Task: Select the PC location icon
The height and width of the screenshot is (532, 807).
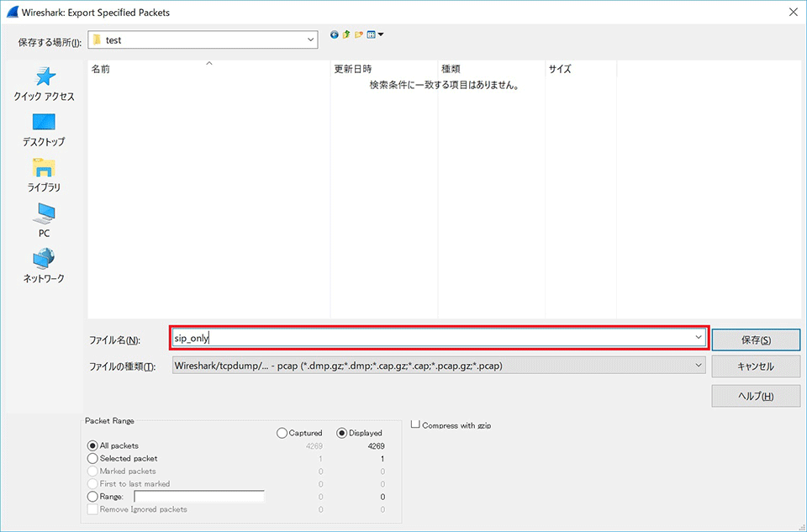Action: click(x=44, y=221)
